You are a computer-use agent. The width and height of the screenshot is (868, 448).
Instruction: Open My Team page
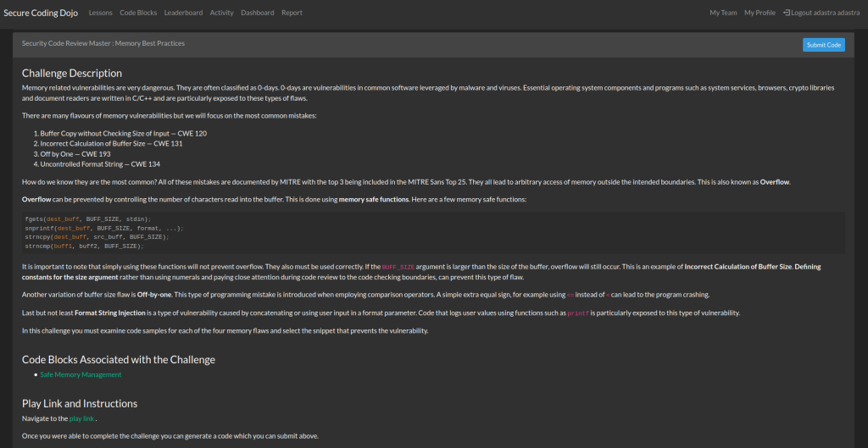[x=723, y=13]
